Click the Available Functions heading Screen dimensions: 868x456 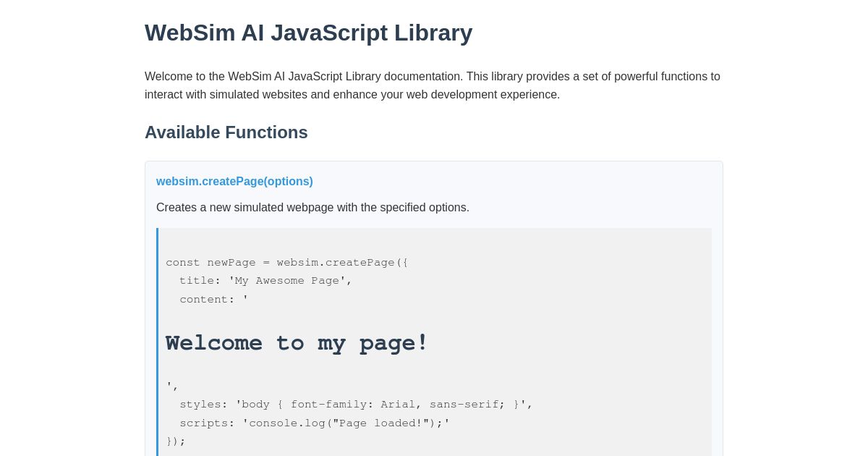pos(226,132)
